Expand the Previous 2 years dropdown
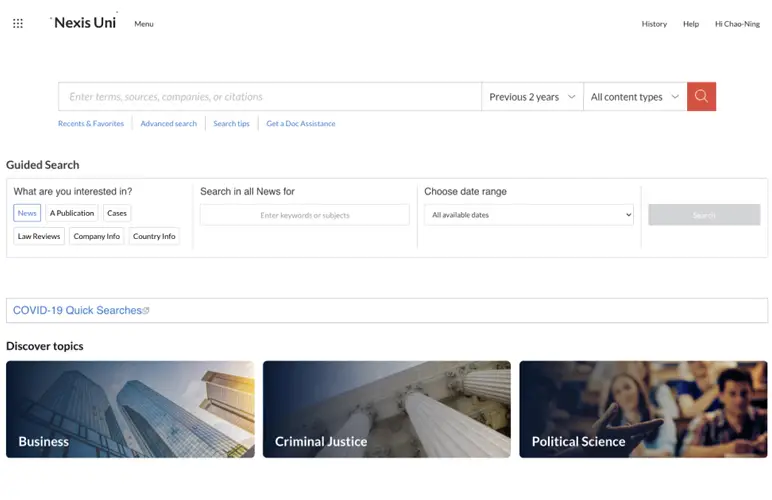This screenshot has height=500, width=772. coord(532,97)
